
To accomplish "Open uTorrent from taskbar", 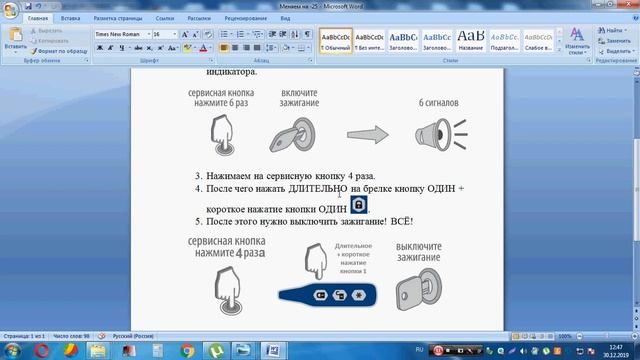I will pos(216,351).
